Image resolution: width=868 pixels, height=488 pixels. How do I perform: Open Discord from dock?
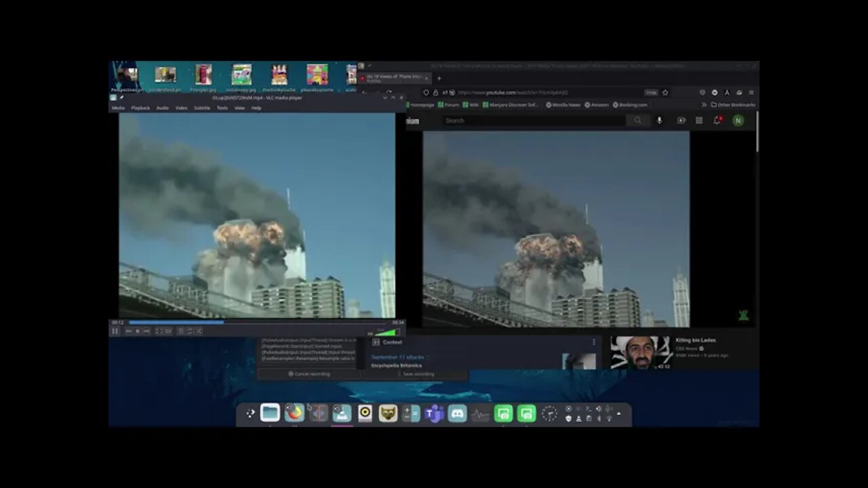(457, 413)
